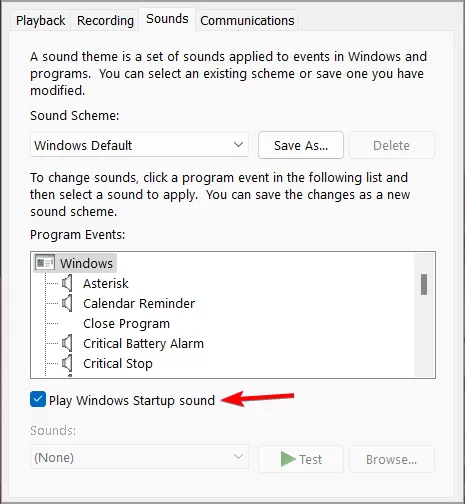Click the Save As... button
Viewport: 465px width, 504px height.
pyautogui.click(x=301, y=145)
